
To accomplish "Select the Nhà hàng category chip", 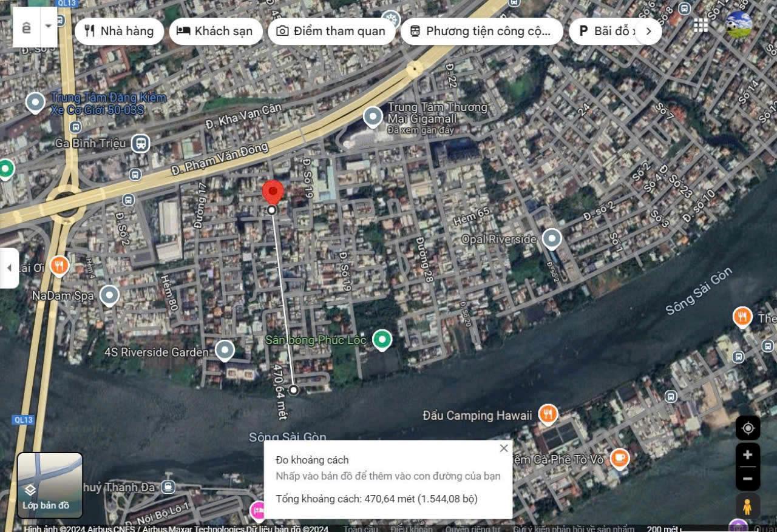I will click(119, 31).
